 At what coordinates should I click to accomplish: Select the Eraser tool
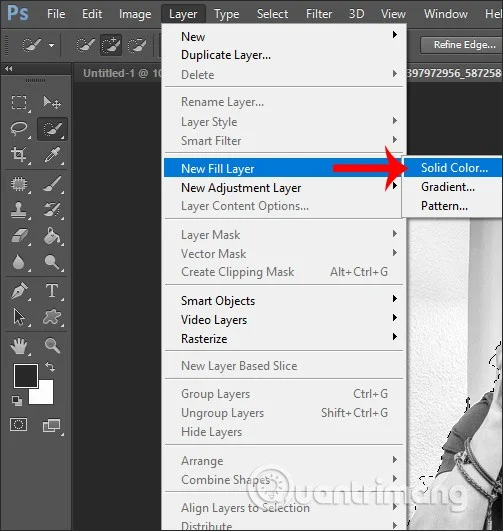pyautogui.click(x=19, y=236)
